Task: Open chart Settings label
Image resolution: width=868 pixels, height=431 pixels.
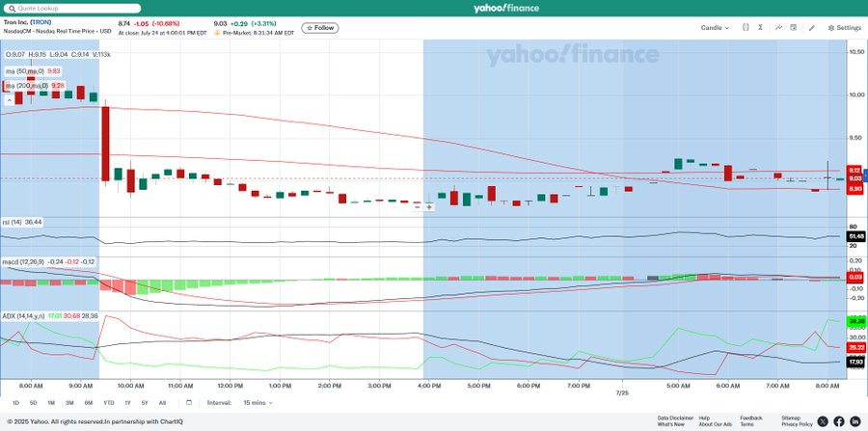Action: [x=849, y=28]
